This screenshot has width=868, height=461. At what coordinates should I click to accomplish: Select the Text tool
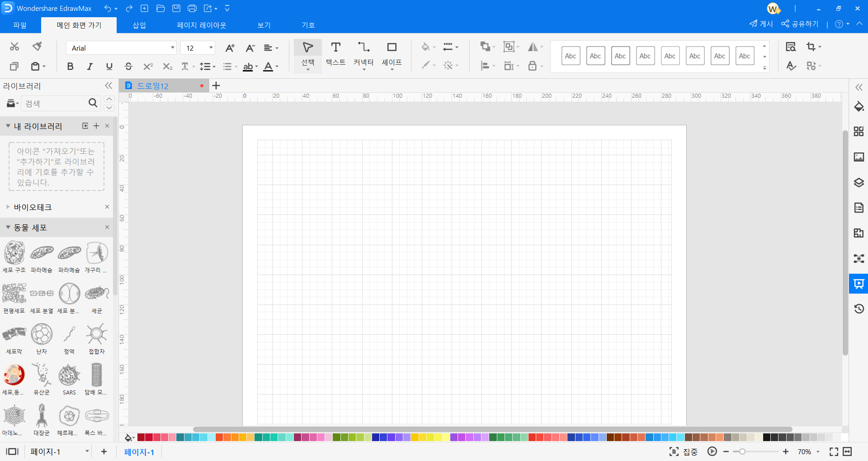click(335, 54)
